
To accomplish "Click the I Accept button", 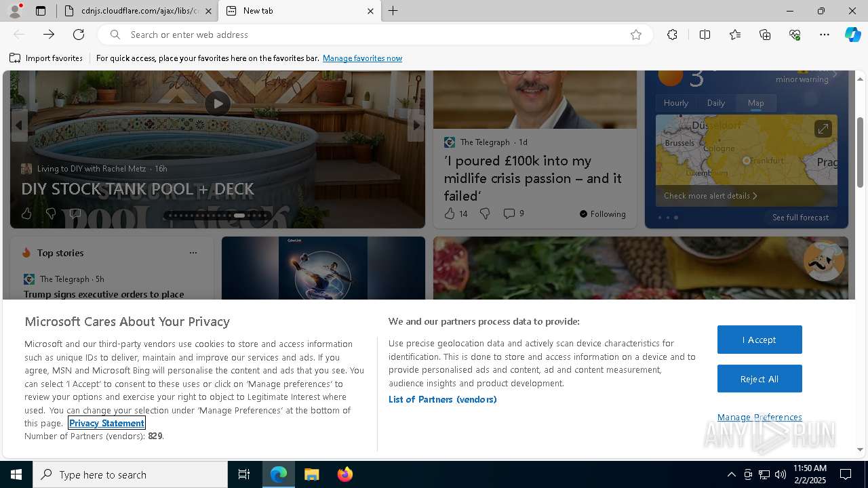I will coord(759,340).
